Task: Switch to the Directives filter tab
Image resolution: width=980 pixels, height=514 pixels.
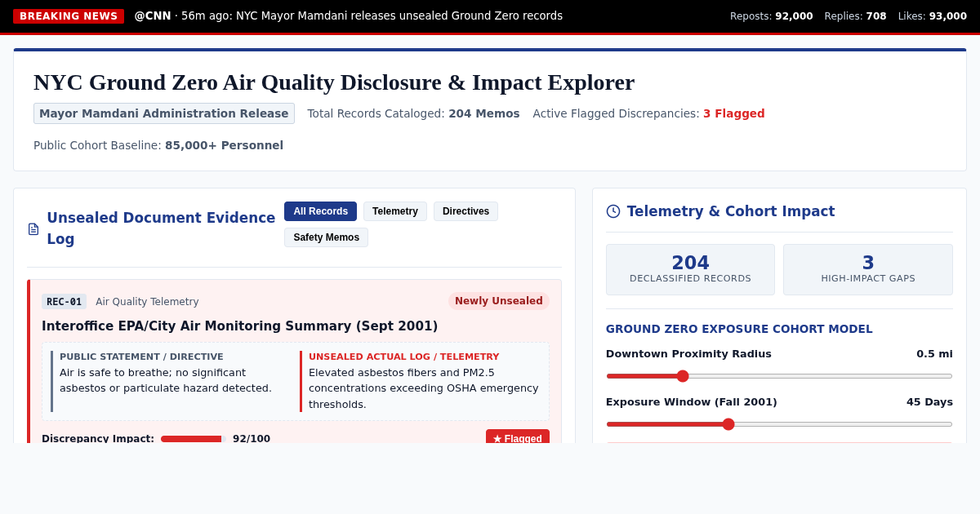Action: pyautogui.click(x=465, y=211)
